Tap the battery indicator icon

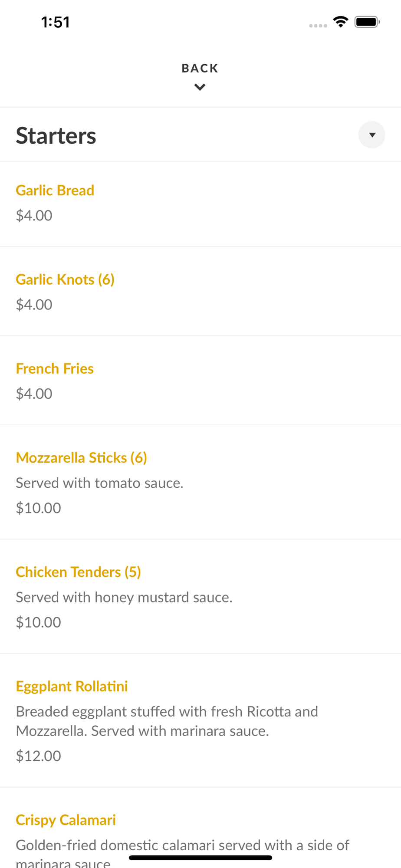[367, 22]
